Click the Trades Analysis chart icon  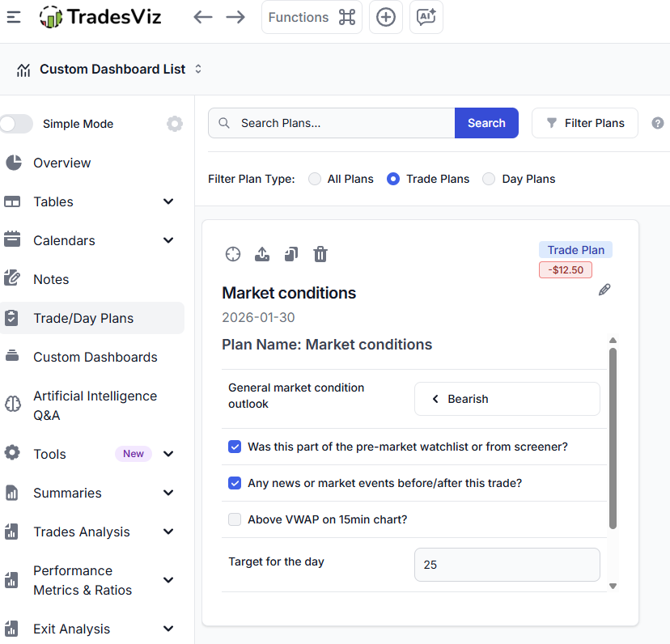click(11, 532)
